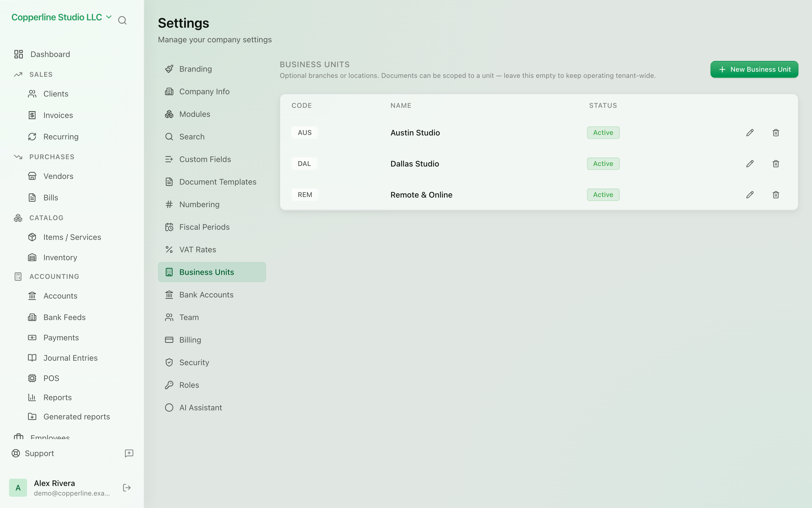The image size is (812, 508).
Task: Edit the Dallas Studio unit
Action: coord(750,164)
